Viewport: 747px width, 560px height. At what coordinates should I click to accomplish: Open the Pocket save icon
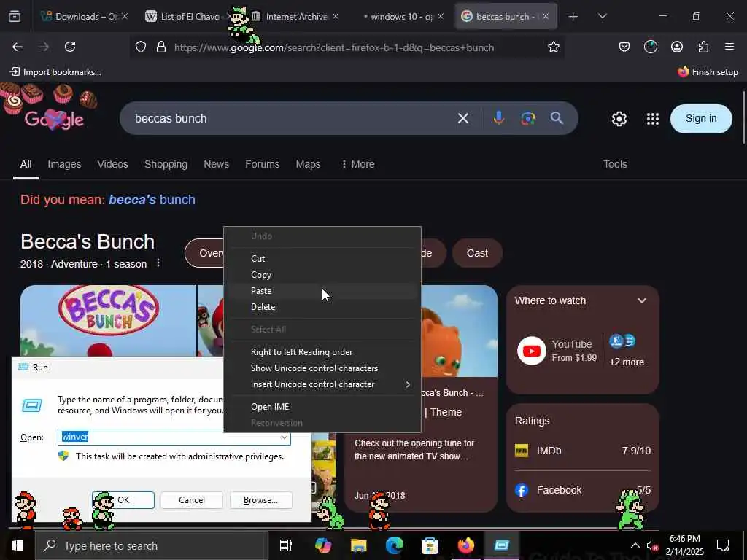pos(624,47)
